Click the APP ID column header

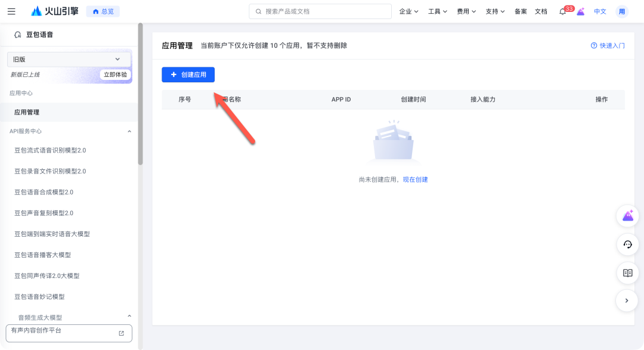(x=341, y=100)
